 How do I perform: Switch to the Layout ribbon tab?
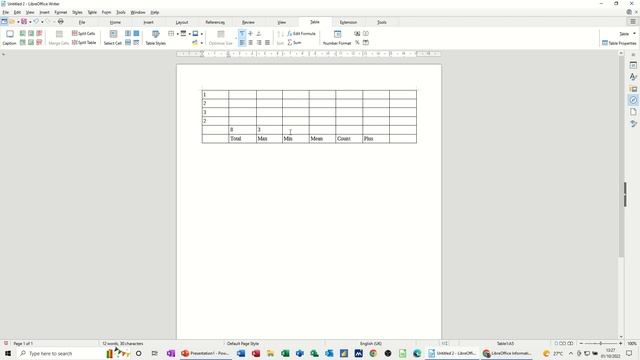click(182, 22)
